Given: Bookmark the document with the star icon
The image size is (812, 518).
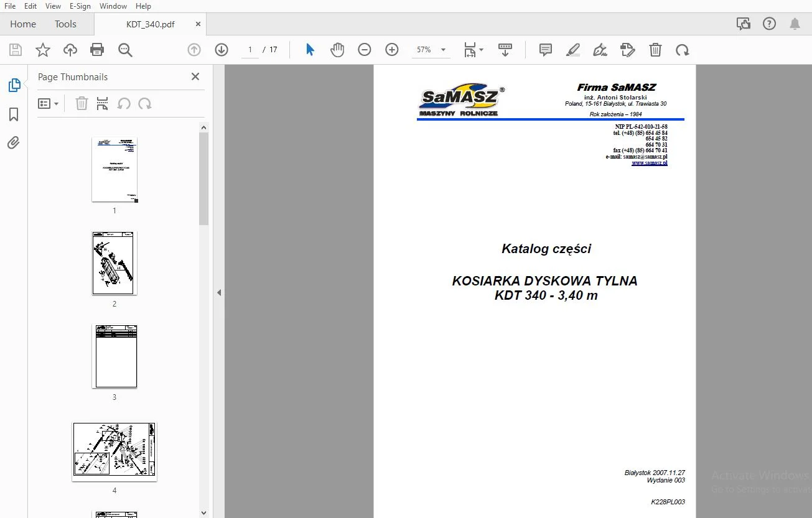Looking at the screenshot, I should (x=43, y=50).
